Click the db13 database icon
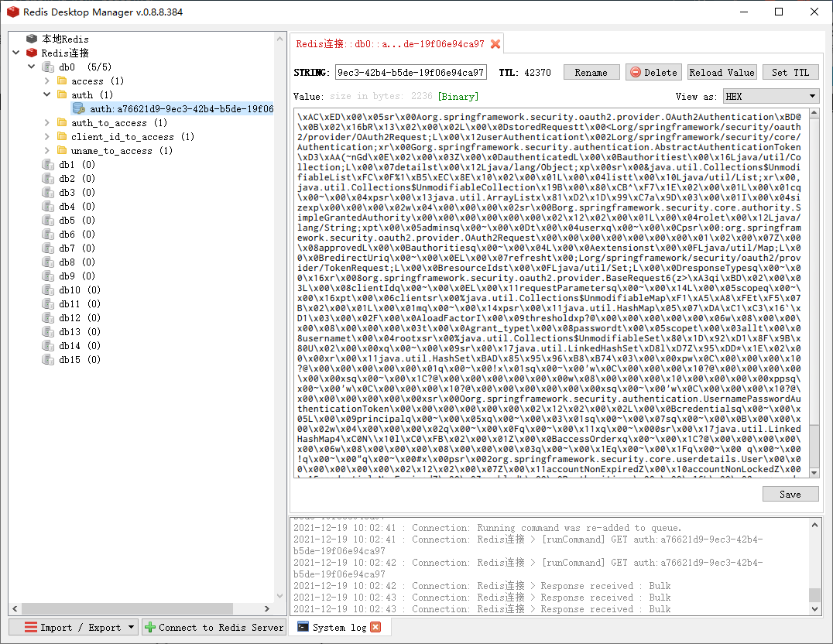Image resolution: width=833 pixels, height=644 pixels. (x=48, y=331)
